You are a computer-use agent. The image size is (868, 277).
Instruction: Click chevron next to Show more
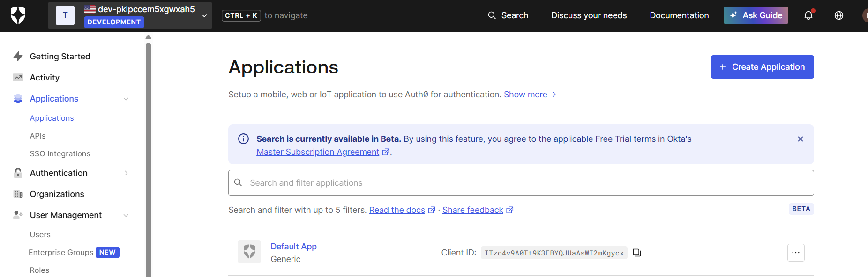tap(554, 95)
